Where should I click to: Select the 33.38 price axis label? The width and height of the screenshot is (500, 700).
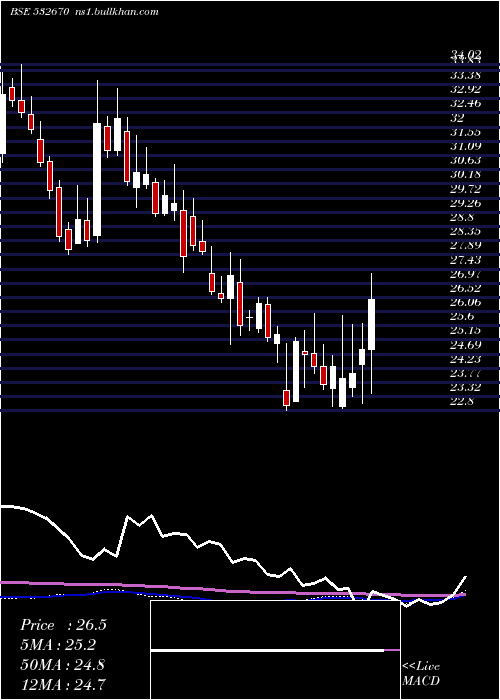pos(466,75)
